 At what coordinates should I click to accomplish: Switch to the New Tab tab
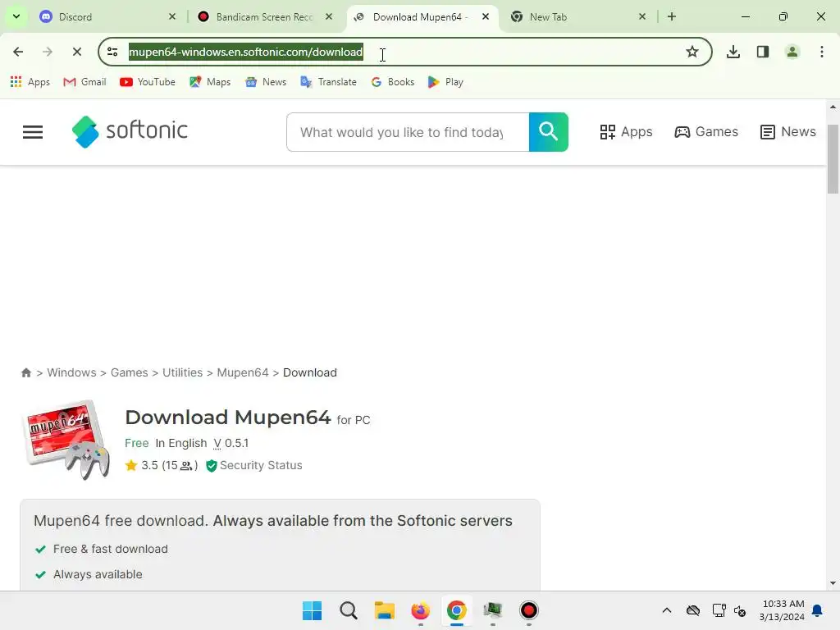coord(578,16)
